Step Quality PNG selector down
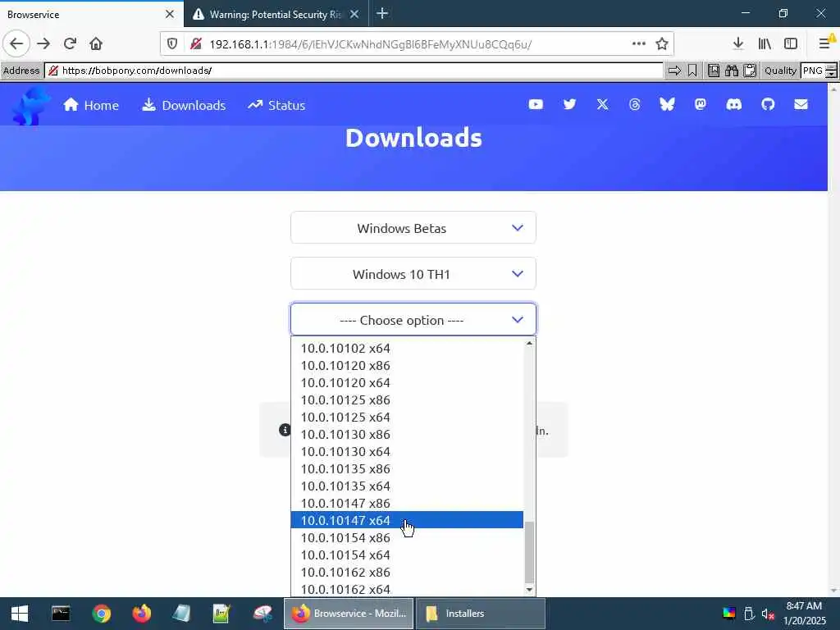The width and height of the screenshot is (840, 630). click(832, 75)
